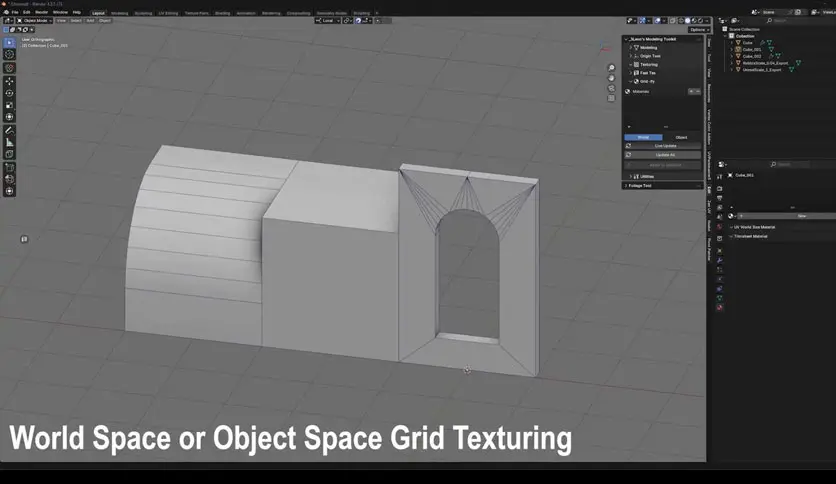Open the viewport Select menu button
This screenshot has width=836, height=484.
tap(76, 21)
